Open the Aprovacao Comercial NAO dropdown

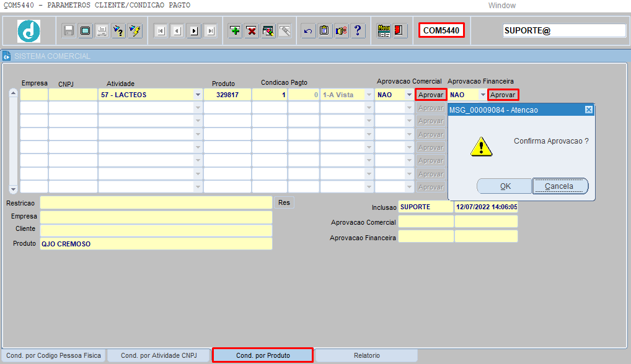[x=409, y=95]
